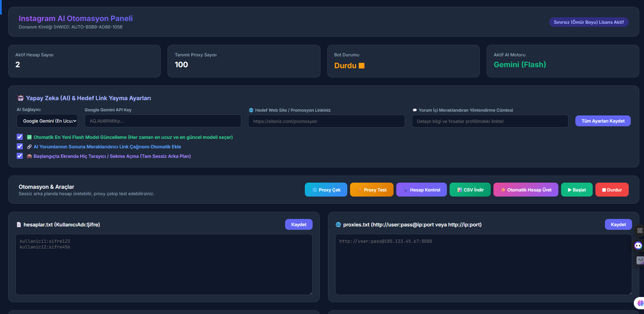This screenshot has height=314, width=644.
Task: Click the chain link icon before AI Yorumlarının
Action: click(29, 147)
